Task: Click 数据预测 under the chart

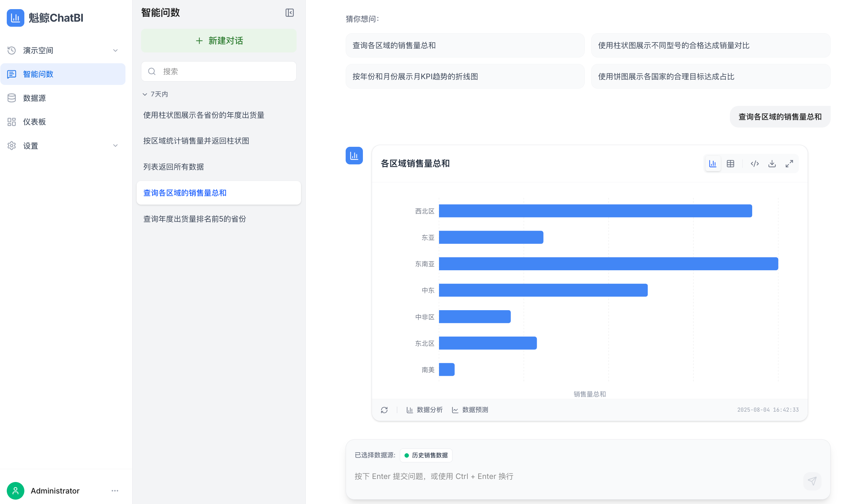Action: tap(470, 410)
